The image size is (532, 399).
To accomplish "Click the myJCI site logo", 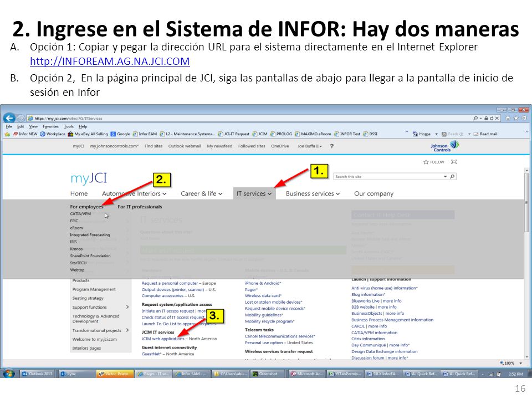I will (x=89, y=178).
